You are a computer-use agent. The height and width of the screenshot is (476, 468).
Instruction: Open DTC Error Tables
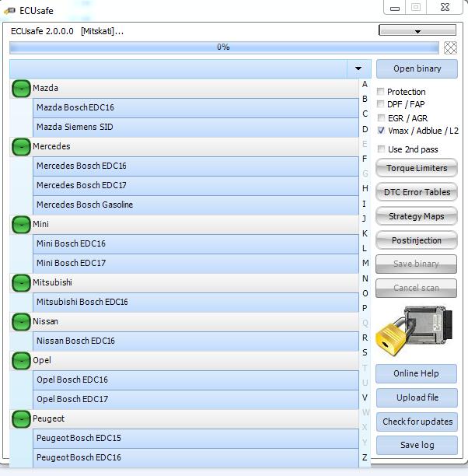tap(417, 192)
